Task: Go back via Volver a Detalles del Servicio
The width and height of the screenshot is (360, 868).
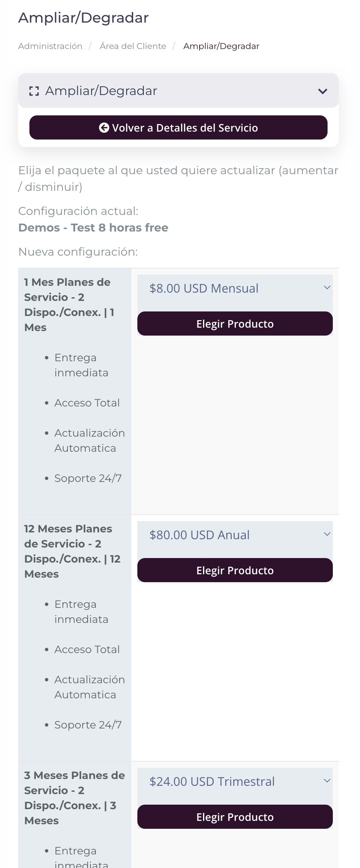Action: pyautogui.click(x=178, y=127)
